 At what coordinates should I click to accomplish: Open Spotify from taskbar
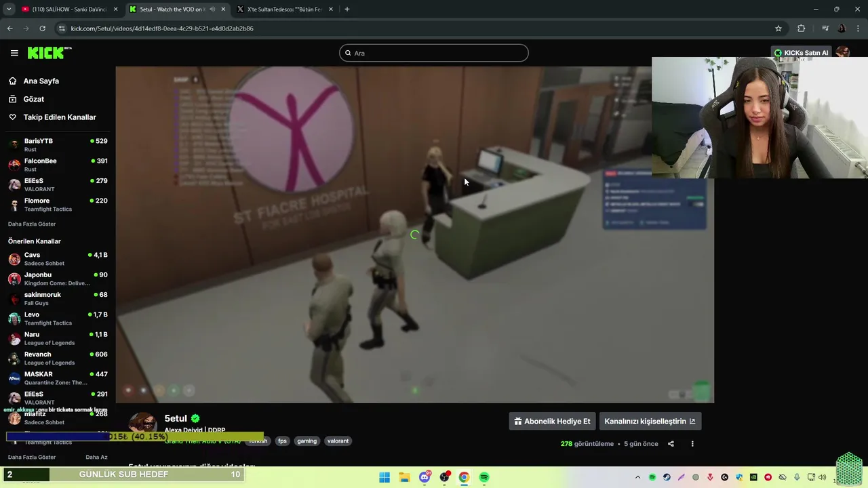tap(484, 477)
